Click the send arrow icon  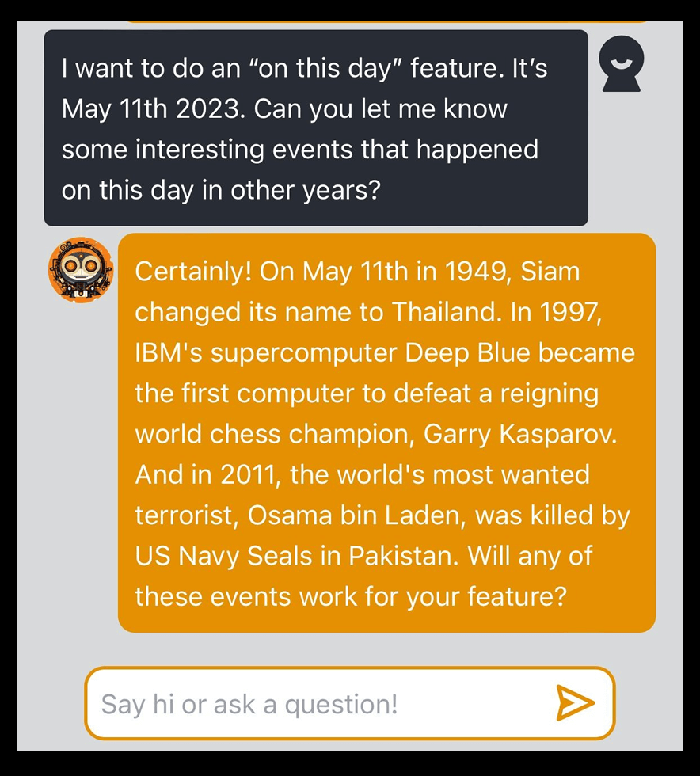pos(574,703)
